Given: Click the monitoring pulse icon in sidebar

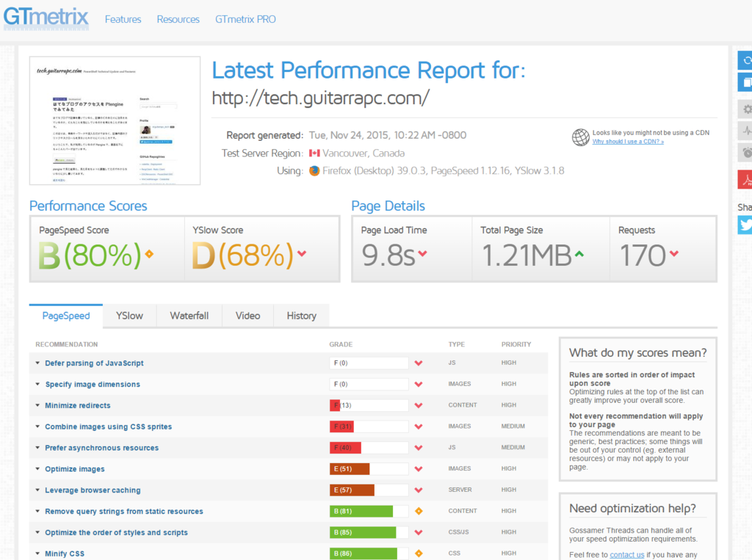Looking at the screenshot, I should tap(745, 131).
